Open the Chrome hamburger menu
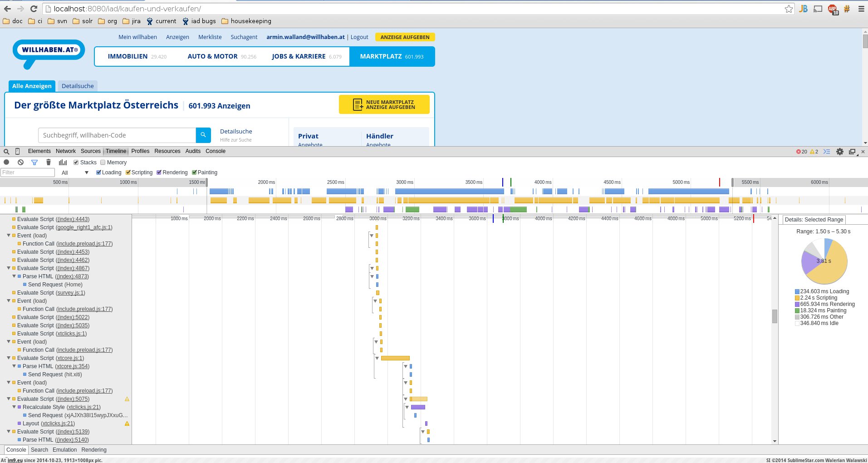This screenshot has height=463, width=868. click(861, 9)
